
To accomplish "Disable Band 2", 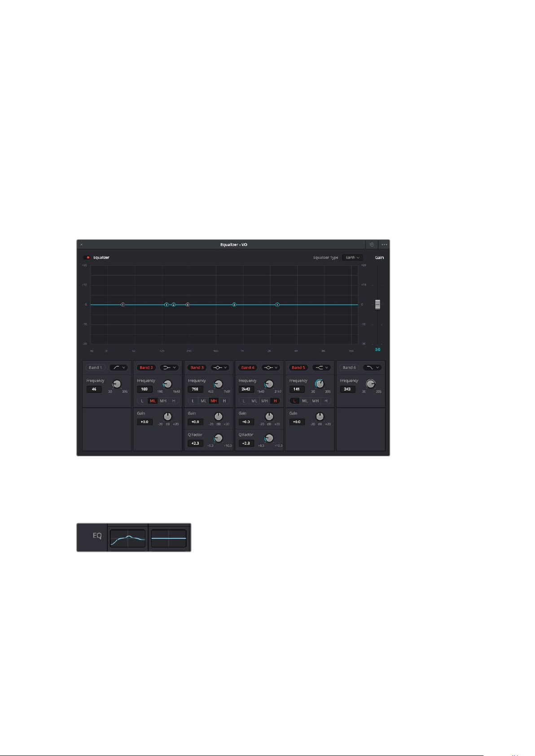I will (146, 367).
